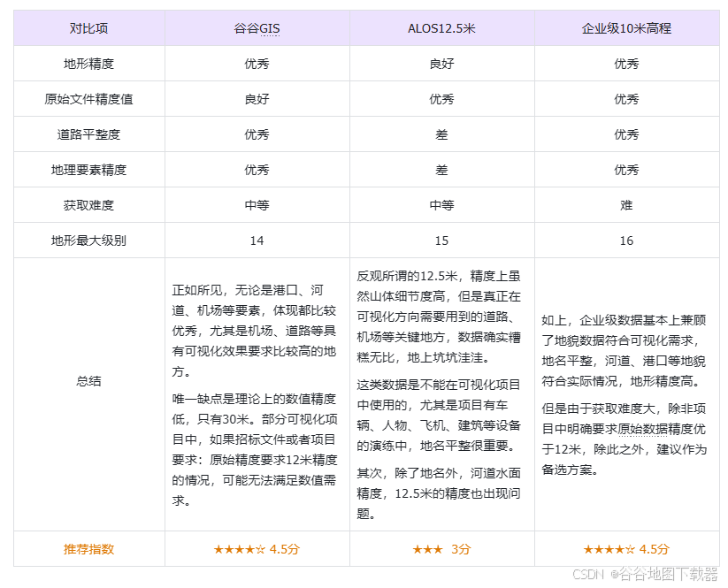Viewport: 728px width, 588px height.
Task: Click the value '14' in 地形最大级别 row
Action: coord(257,241)
